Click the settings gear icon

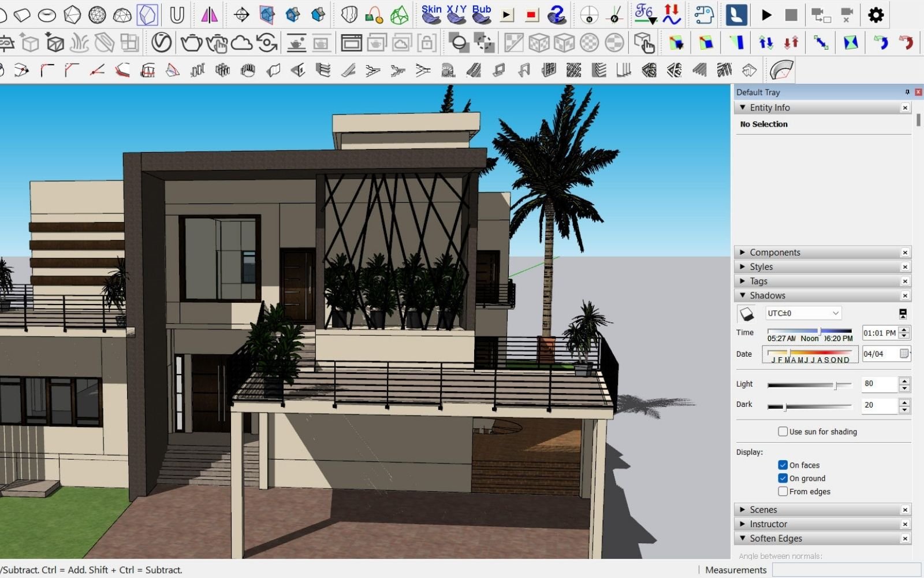point(876,14)
